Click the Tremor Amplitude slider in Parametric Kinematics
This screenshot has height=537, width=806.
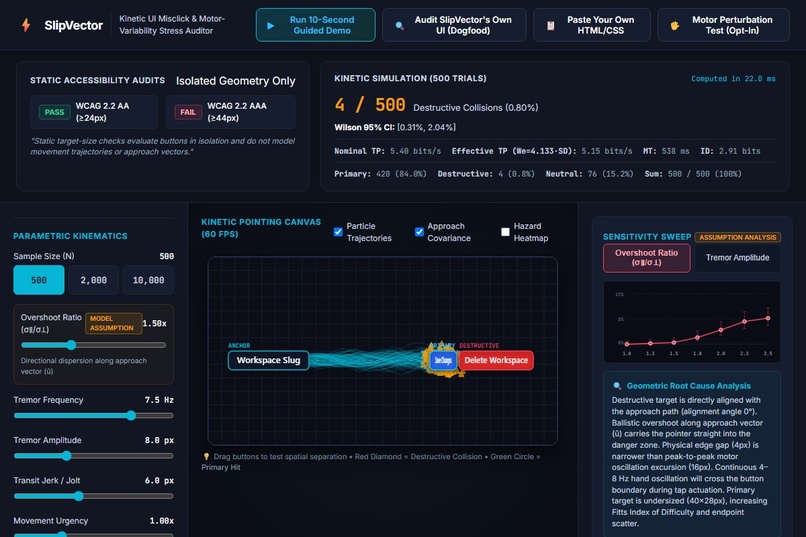tap(94, 456)
